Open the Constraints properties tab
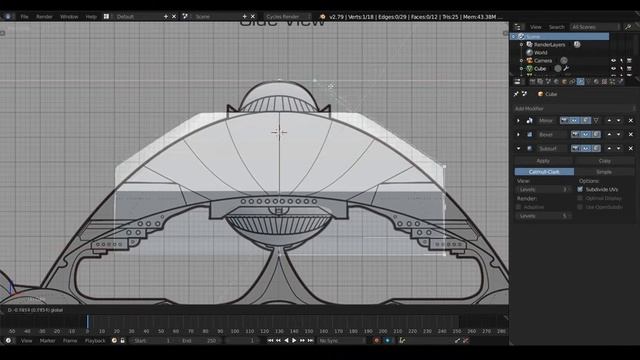 coord(572,82)
